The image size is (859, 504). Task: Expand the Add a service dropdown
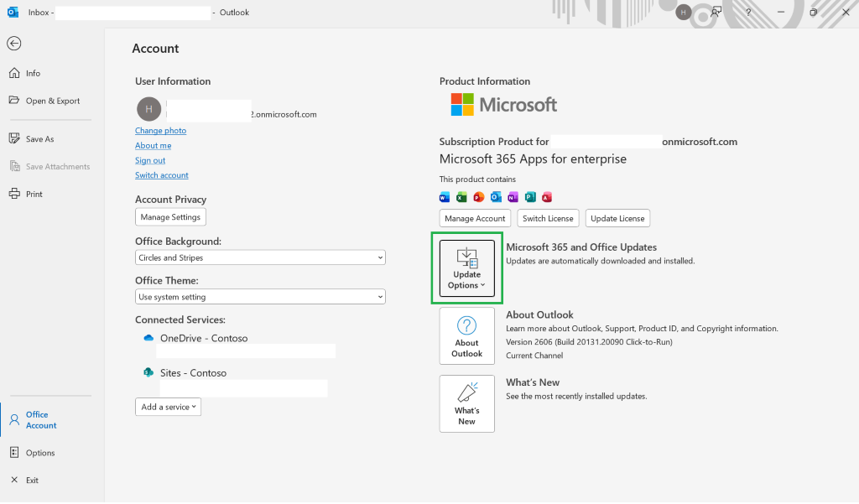coord(168,407)
